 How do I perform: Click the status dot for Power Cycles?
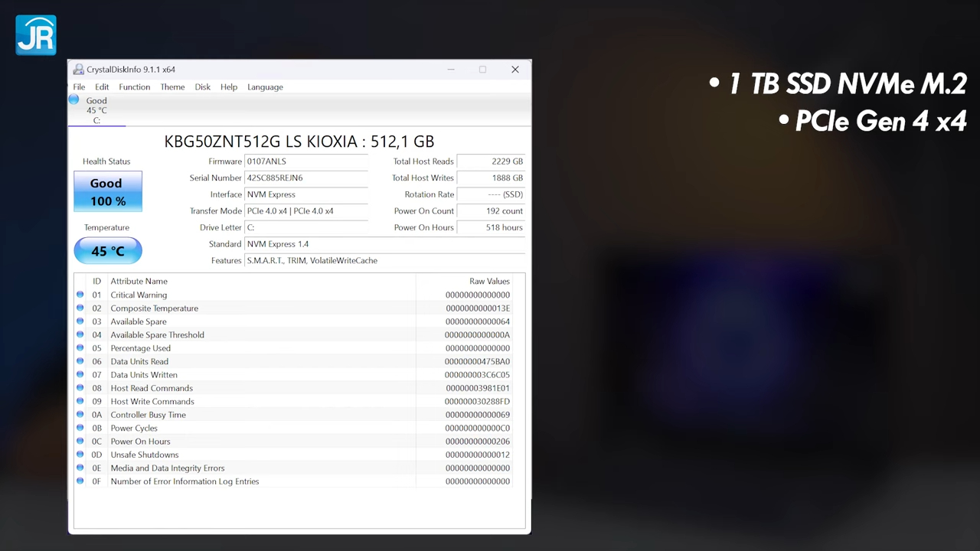80,428
